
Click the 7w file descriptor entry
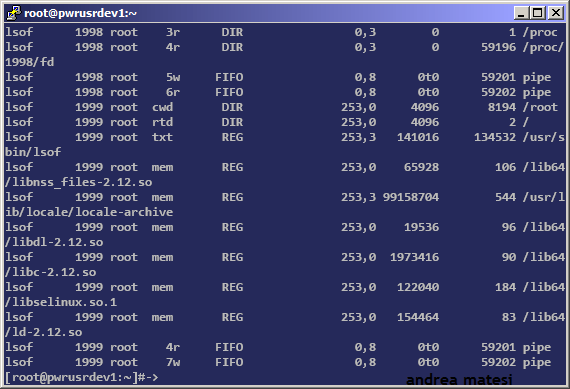point(173,362)
